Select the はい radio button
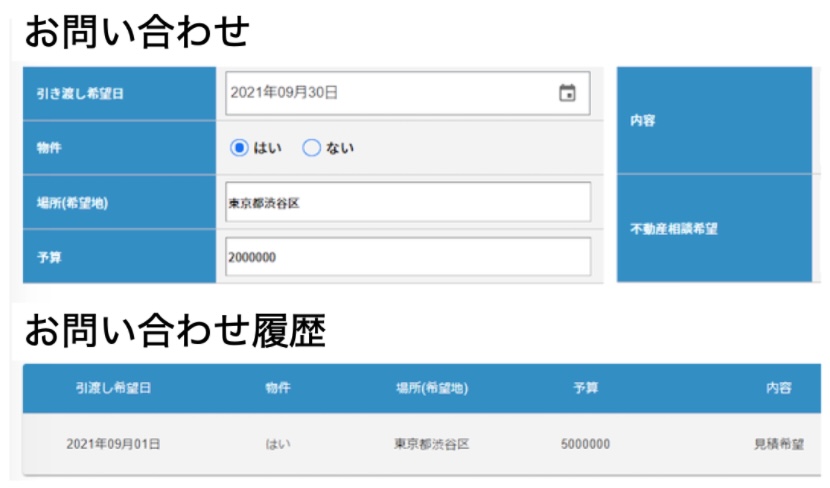The width and height of the screenshot is (830, 488). click(x=239, y=148)
